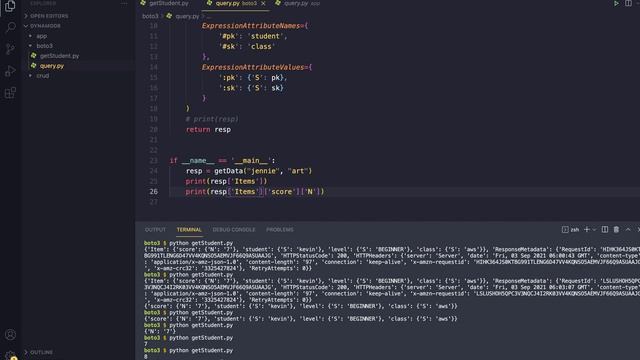Click the Run Python file play icon
640x360 pixels.
pyautogui.click(x=616, y=3)
